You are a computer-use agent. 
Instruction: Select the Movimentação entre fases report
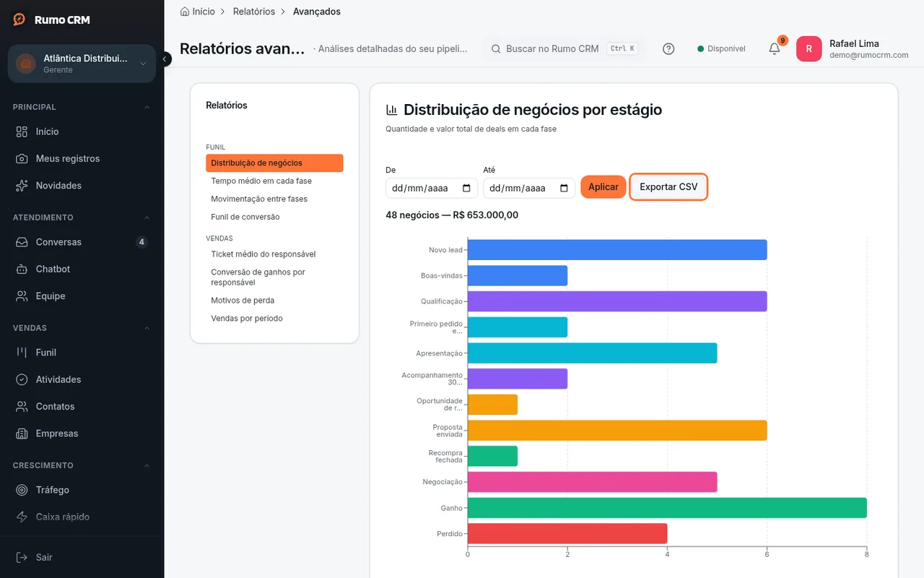274,199
